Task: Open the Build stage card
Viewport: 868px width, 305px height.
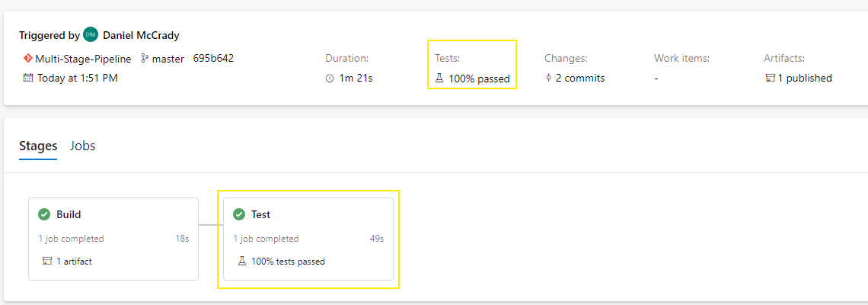Action: [113, 239]
